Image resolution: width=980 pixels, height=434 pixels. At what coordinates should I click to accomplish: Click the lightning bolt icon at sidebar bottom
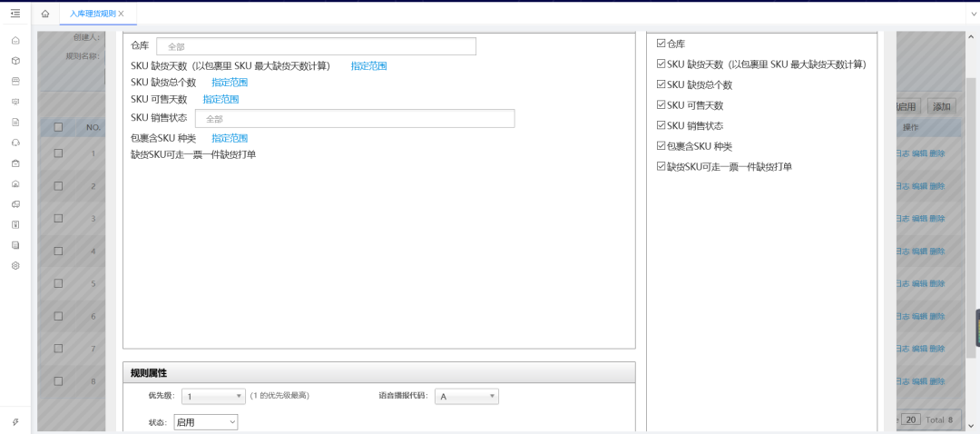15,421
